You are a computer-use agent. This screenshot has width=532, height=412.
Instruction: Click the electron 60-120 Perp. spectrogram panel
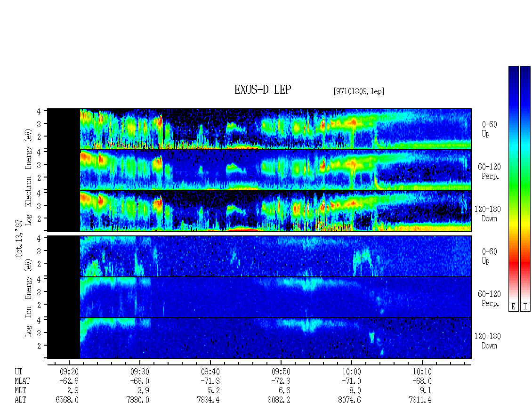[259, 170]
